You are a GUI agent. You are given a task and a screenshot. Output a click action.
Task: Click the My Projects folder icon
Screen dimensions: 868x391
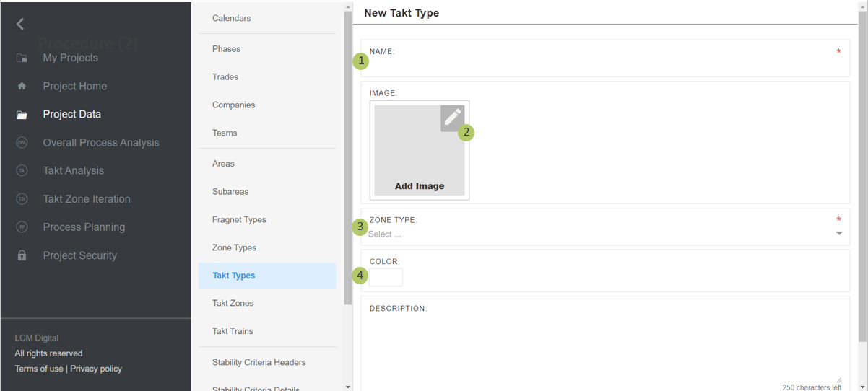pyautogui.click(x=22, y=58)
